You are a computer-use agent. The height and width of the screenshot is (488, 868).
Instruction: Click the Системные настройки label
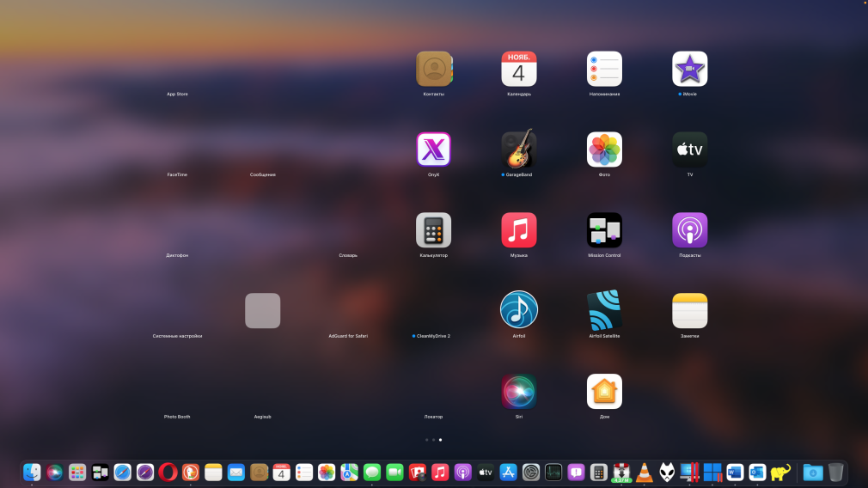tap(177, 336)
